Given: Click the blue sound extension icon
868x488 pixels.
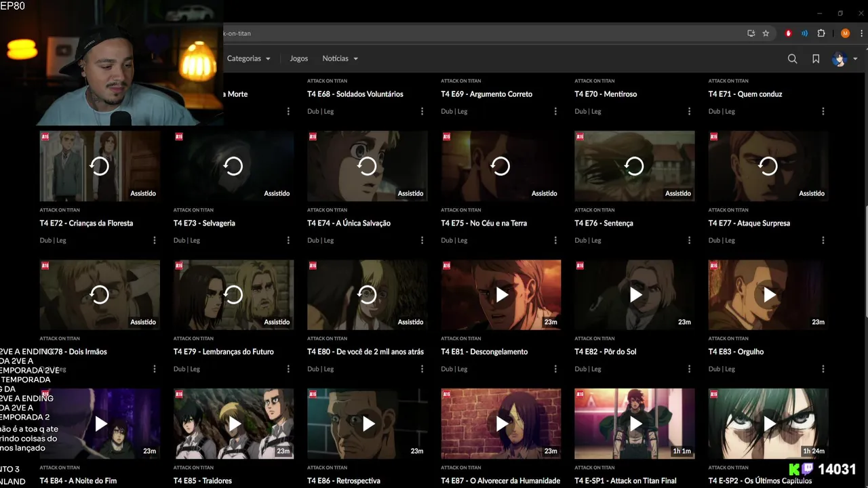Looking at the screenshot, I should pyautogui.click(x=804, y=33).
